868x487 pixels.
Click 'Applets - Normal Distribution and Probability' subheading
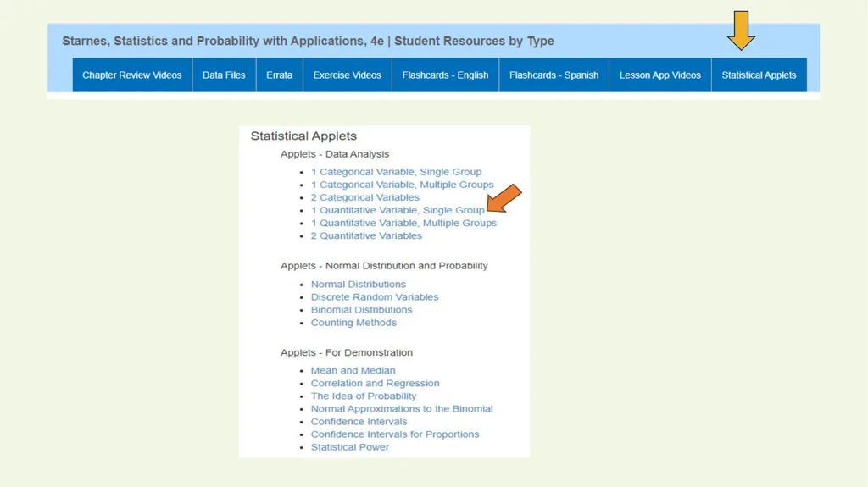384,266
